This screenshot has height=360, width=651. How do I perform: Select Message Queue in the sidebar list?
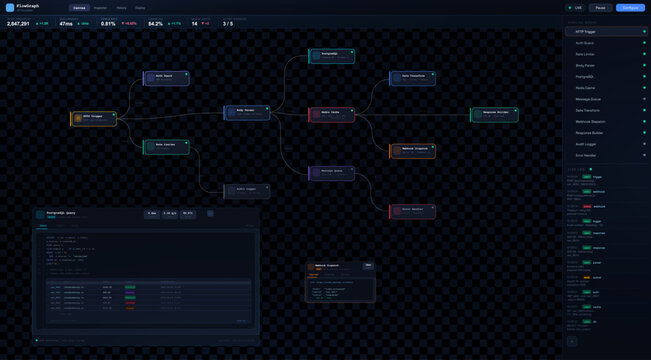pyautogui.click(x=606, y=99)
